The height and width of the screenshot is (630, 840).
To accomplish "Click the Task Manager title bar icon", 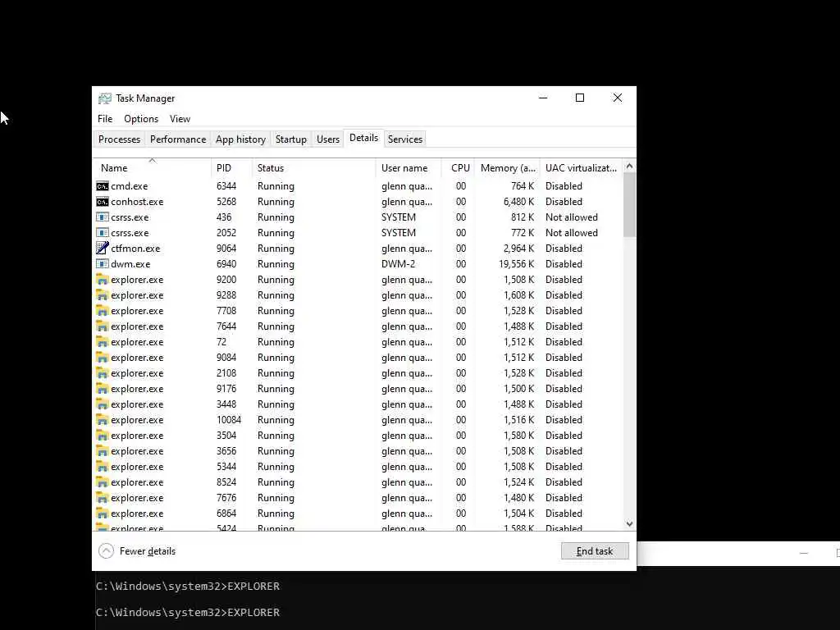I will click(x=104, y=98).
